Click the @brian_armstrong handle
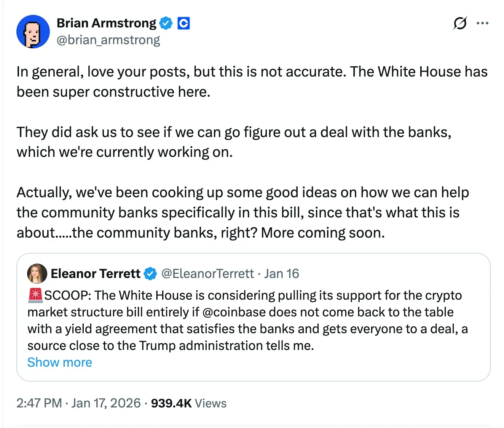This screenshot has width=504, height=428. pyautogui.click(x=108, y=40)
